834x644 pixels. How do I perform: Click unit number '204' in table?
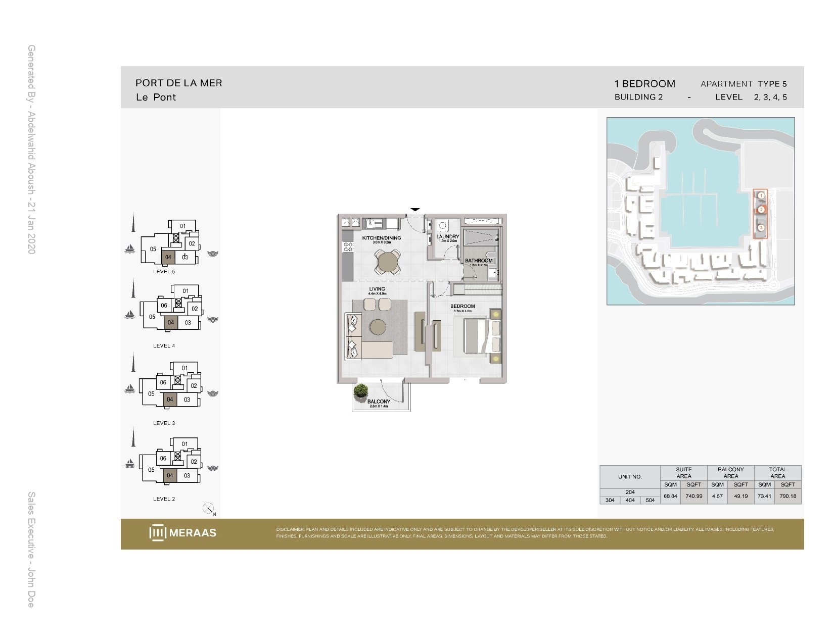click(x=630, y=492)
